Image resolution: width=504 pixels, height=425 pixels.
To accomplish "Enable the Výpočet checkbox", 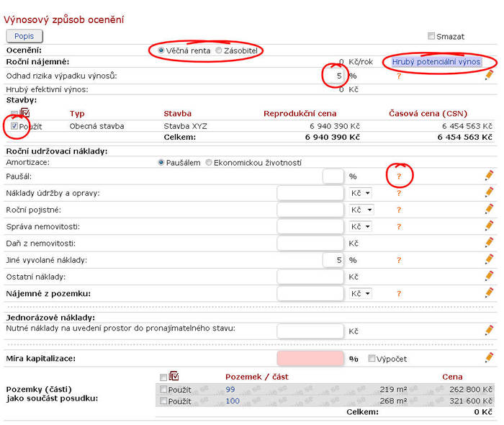I will click(372, 358).
